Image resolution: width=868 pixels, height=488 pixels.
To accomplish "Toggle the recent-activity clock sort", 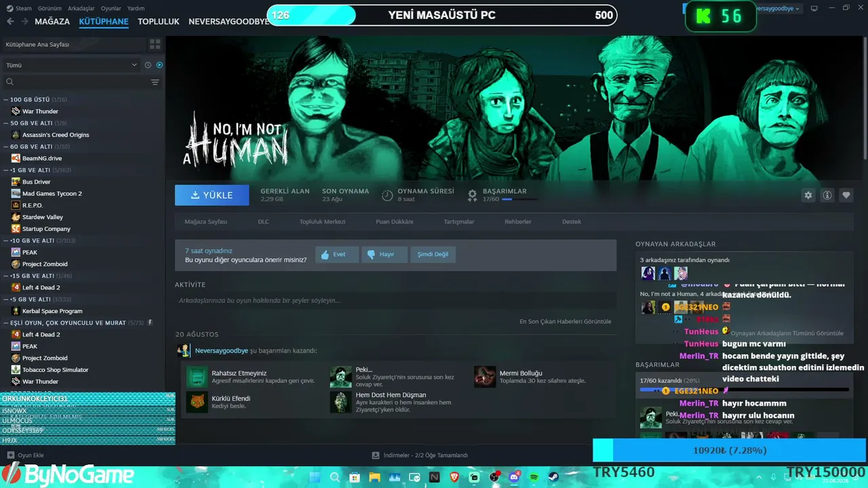I will pyautogui.click(x=148, y=65).
